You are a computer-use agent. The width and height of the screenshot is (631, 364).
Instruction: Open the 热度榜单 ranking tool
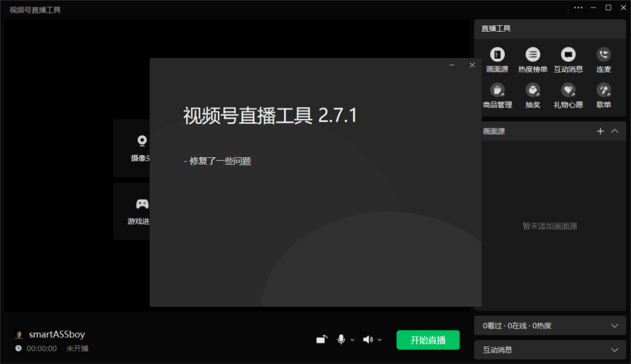[x=532, y=56]
